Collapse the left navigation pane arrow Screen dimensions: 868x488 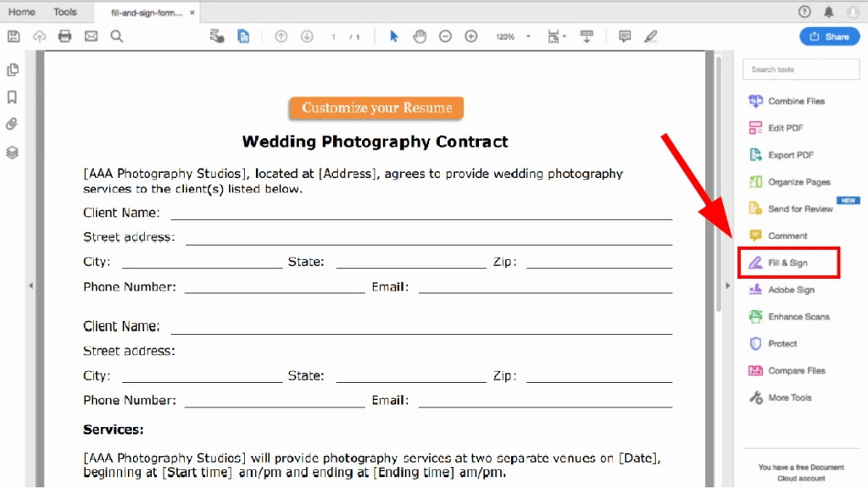tap(31, 286)
